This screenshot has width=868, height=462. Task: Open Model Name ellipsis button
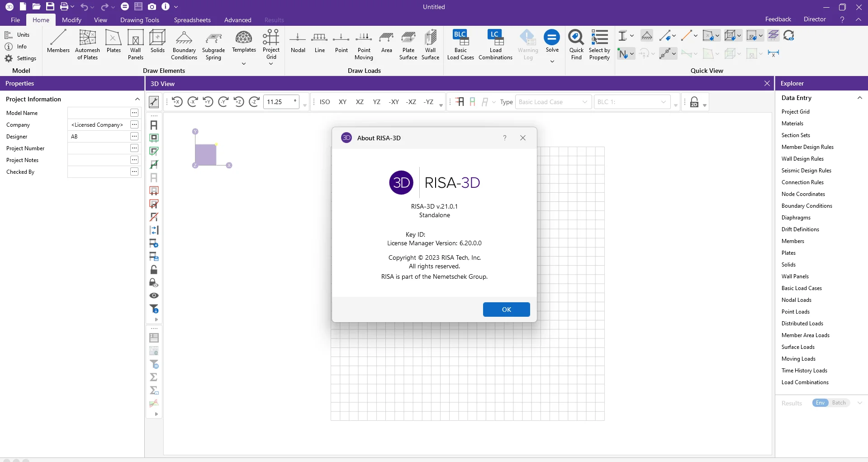(134, 113)
